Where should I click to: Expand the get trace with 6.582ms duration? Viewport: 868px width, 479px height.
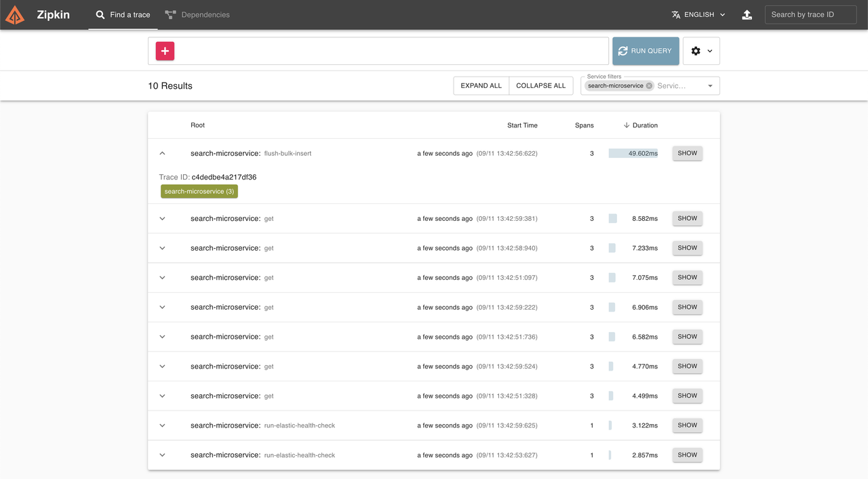coord(162,337)
